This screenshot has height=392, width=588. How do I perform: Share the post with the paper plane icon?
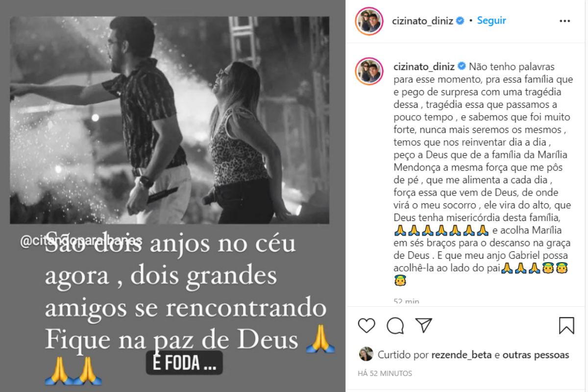423,325
